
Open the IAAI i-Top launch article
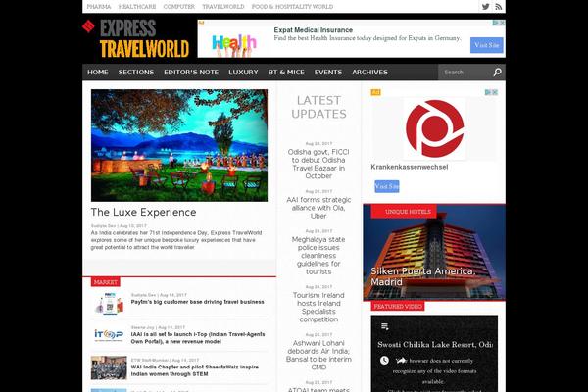198,337
